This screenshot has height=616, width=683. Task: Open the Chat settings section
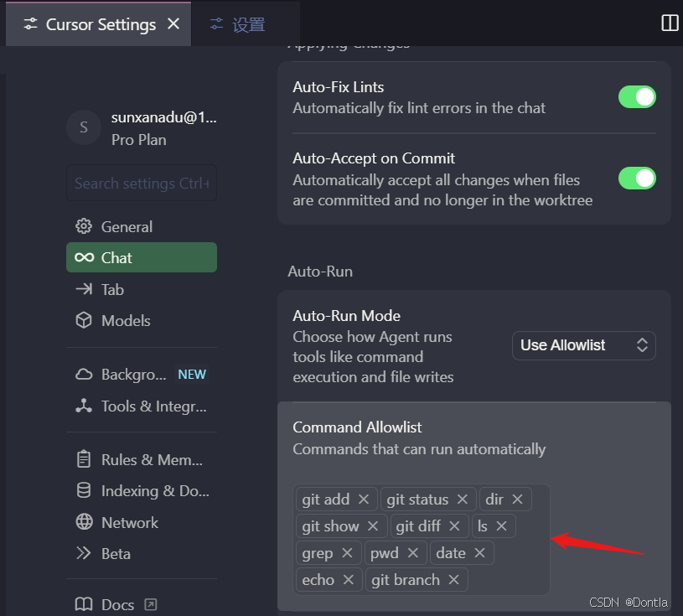pos(142,257)
